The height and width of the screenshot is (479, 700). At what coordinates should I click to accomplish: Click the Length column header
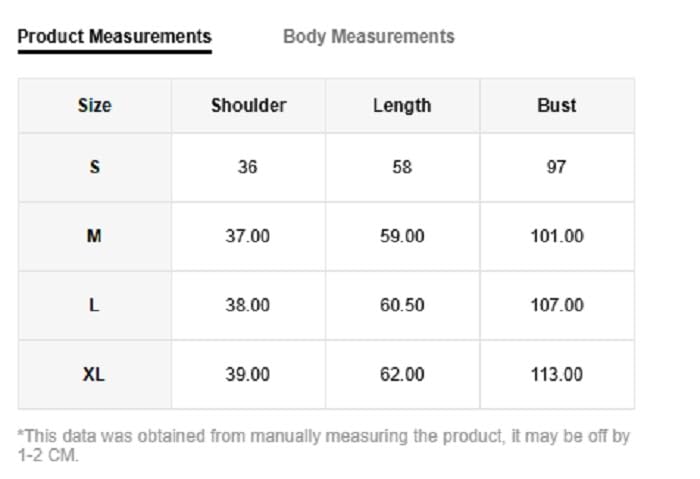[x=402, y=105]
